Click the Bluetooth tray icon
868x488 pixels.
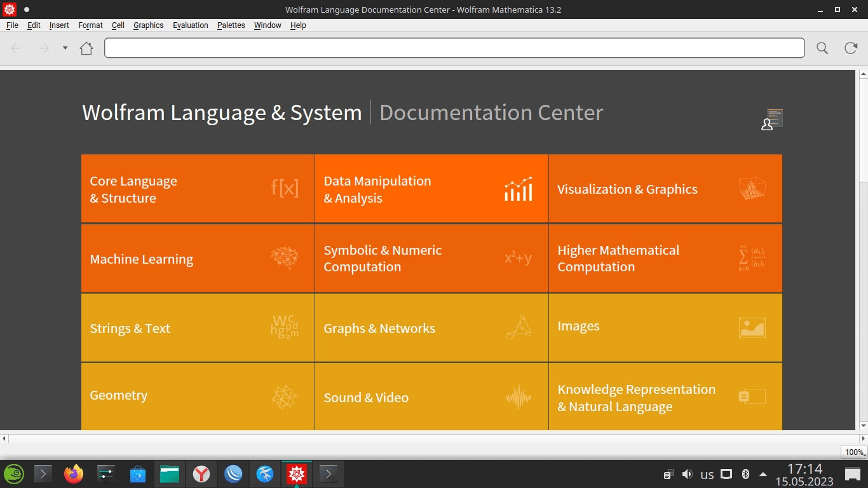746,474
